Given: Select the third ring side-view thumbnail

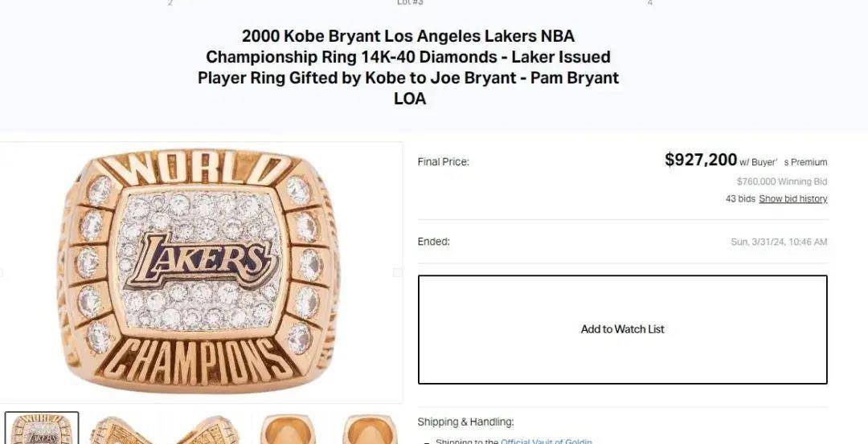Looking at the screenshot, I should tap(208, 430).
